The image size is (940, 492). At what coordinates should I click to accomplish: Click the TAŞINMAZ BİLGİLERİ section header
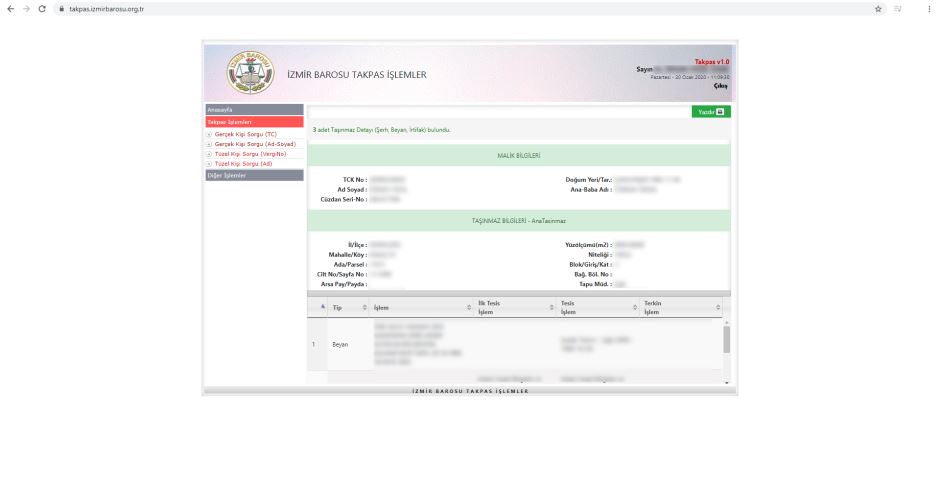[519, 221]
